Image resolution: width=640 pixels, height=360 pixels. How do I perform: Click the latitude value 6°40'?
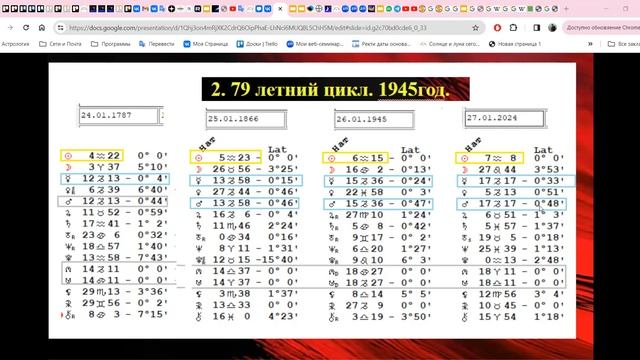(153, 189)
